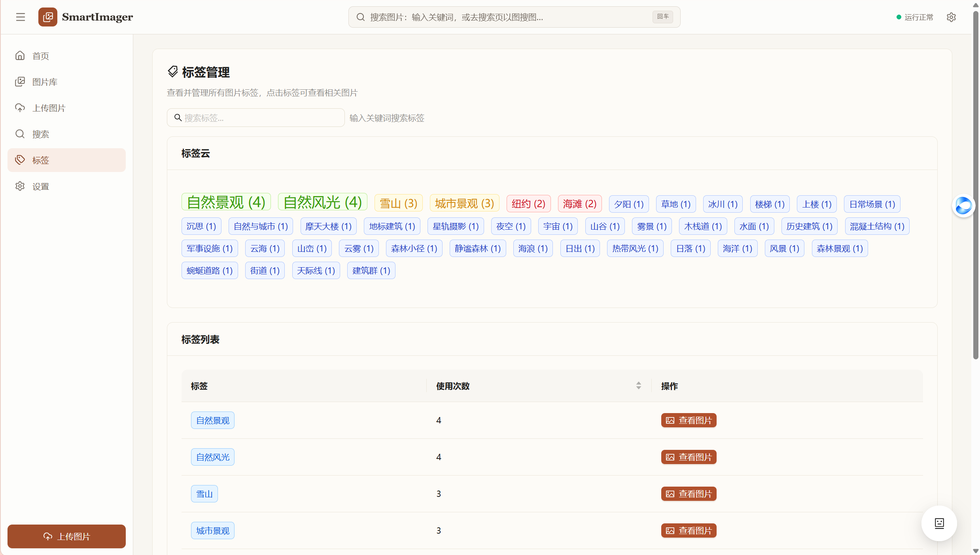The width and height of the screenshot is (980, 555).
Task: Click 查看图片 in 雪山 row
Action: click(x=689, y=494)
